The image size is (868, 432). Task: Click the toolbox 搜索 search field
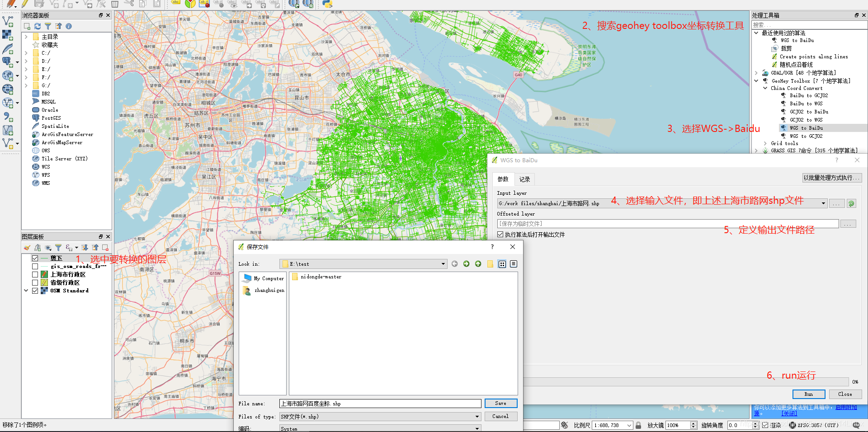point(809,25)
